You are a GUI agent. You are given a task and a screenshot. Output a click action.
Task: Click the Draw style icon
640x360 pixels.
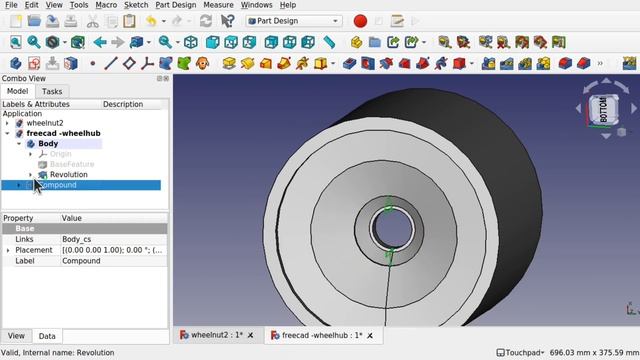(53, 42)
